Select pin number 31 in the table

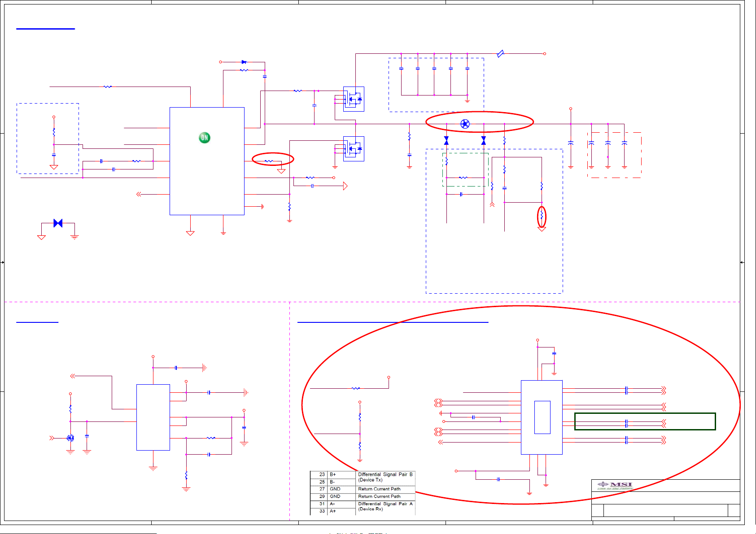322,504
